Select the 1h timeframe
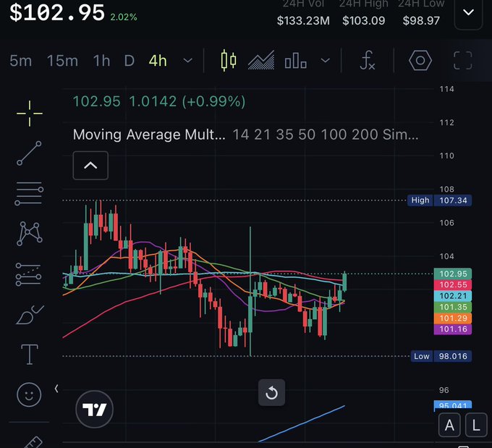 (102, 61)
